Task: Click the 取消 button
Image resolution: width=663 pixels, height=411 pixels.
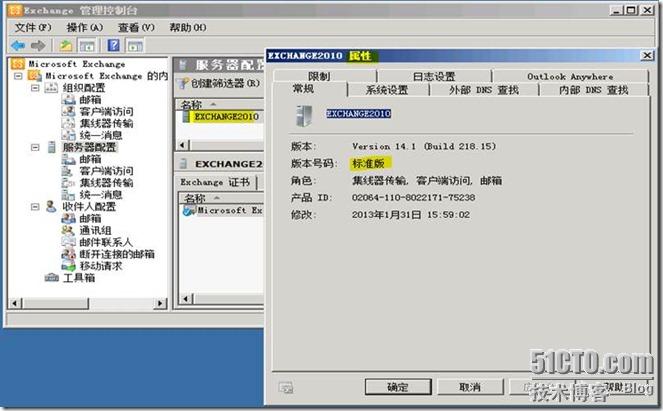Action: click(470, 386)
